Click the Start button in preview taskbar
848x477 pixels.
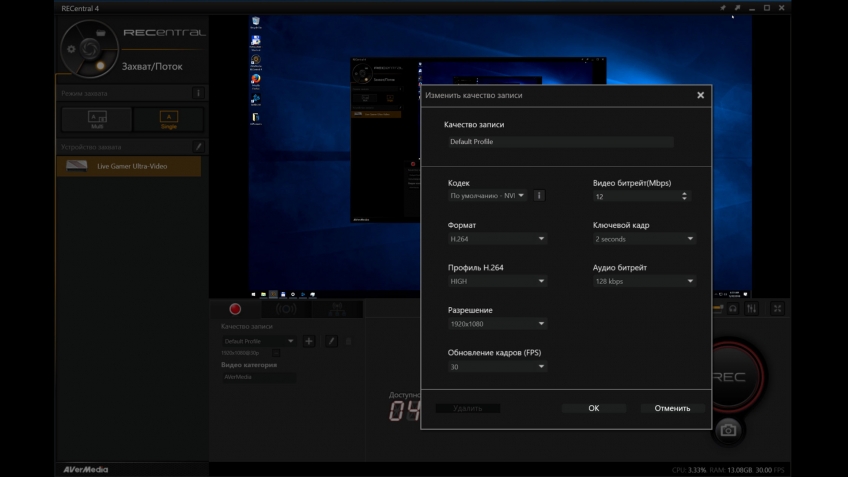253,295
